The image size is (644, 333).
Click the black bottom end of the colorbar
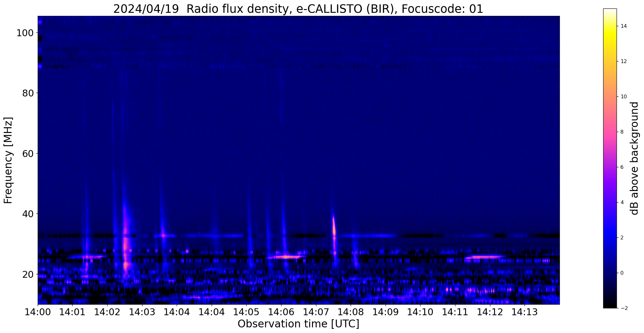coord(610,304)
